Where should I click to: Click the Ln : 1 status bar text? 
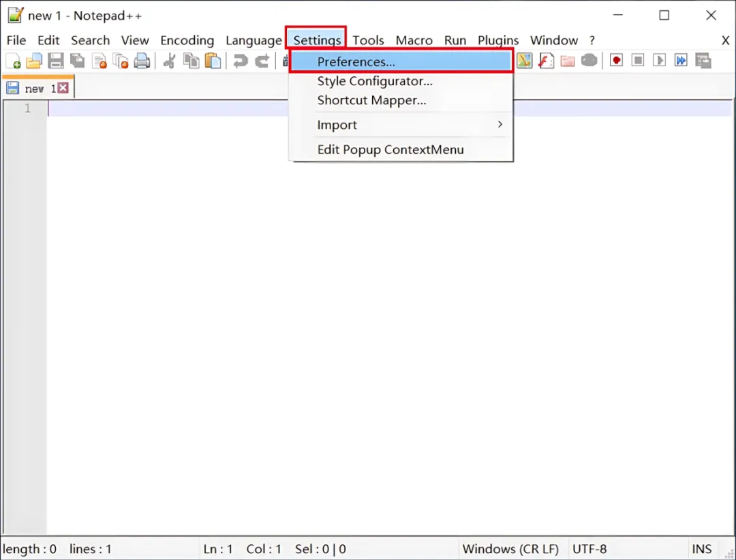tap(218, 548)
